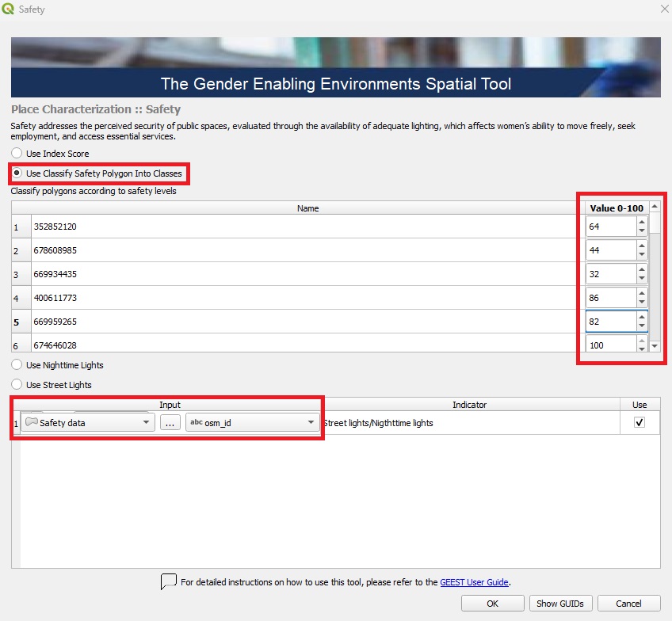This screenshot has width=672, height=621.
Task: Select the name cell 669959265
Action: pos(308,322)
